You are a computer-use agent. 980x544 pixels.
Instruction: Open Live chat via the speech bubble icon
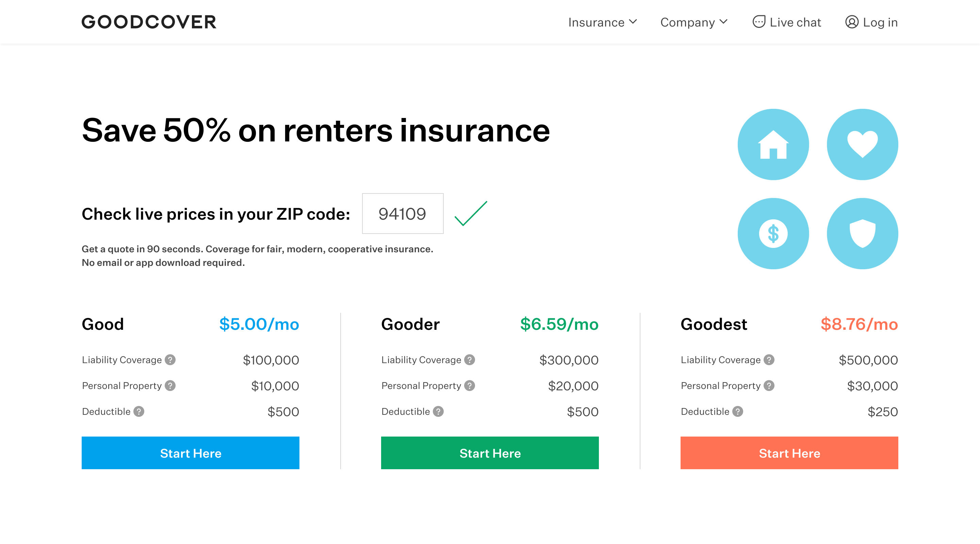pos(759,22)
